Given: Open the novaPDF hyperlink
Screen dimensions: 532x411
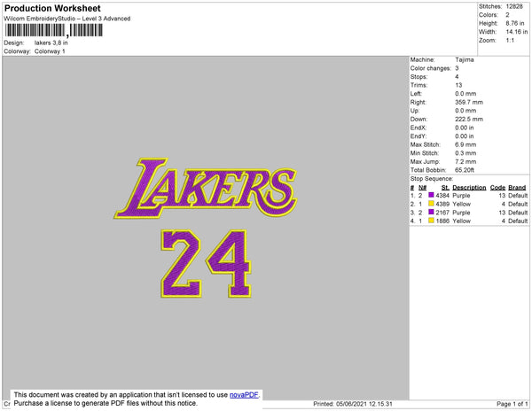Looking at the screenshot, I should coord(244,395).
